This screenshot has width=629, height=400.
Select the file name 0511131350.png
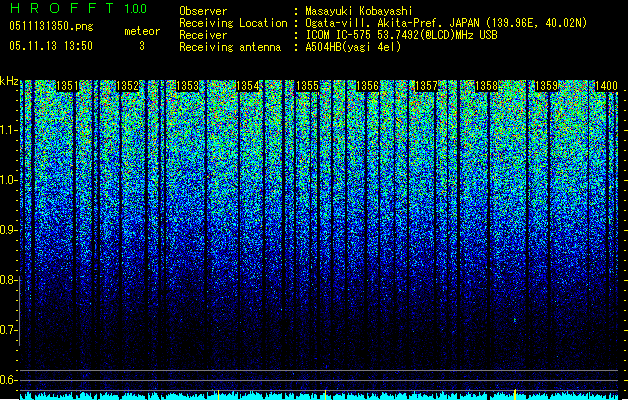pos(51,26)
